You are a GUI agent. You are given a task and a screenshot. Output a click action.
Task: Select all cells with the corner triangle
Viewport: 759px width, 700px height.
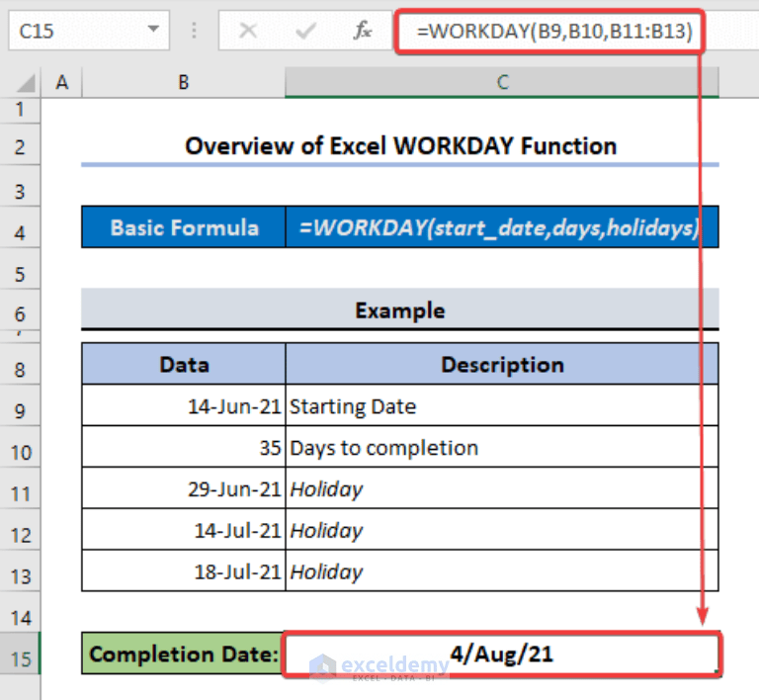point(26,83)
